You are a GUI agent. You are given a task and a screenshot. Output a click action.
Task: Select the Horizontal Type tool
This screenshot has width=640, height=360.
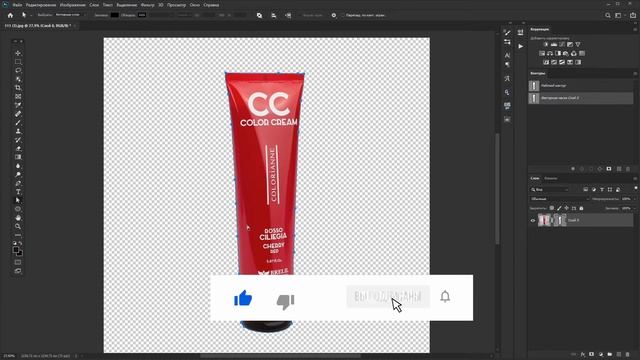[x=18, y=192]
